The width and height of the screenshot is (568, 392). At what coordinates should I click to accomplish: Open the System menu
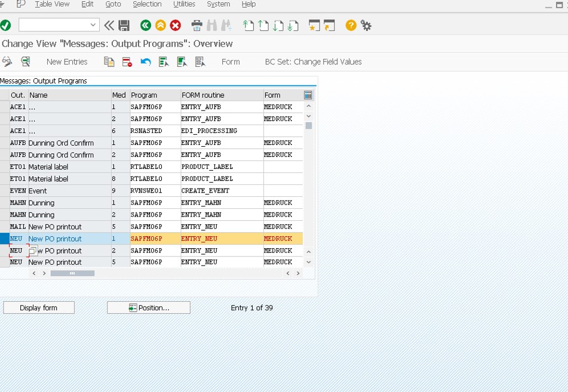coord(219,4)
